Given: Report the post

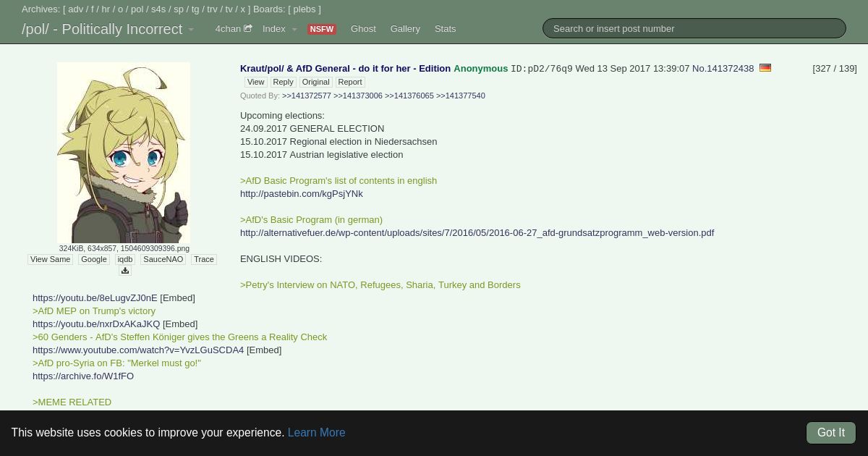Looking at the screenshot, I should [349, 82].
